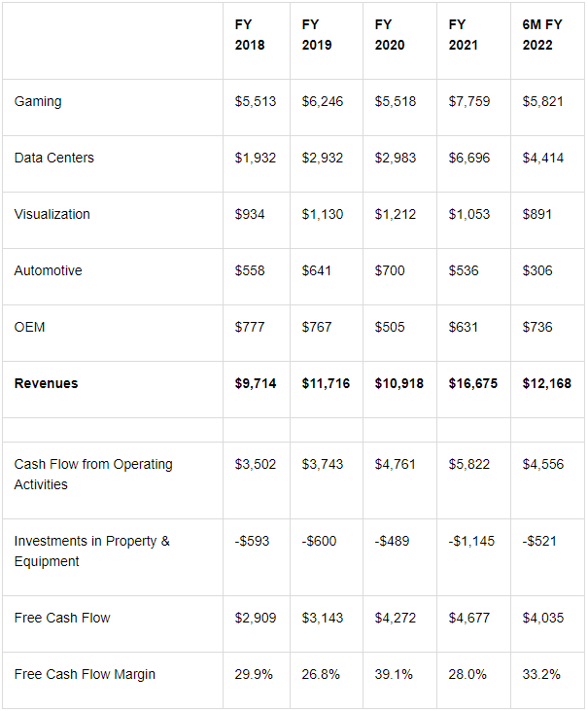Select Gaming FY 2019 value $6,246
The height and width of the screenshot is (711, 588).
point(323,101)
